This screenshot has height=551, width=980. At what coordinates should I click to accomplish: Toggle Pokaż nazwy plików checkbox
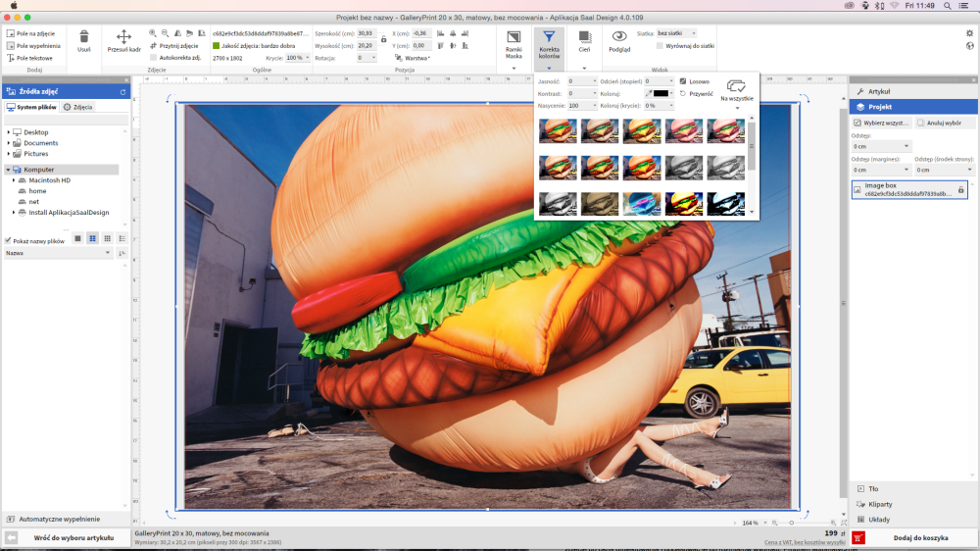8,241
